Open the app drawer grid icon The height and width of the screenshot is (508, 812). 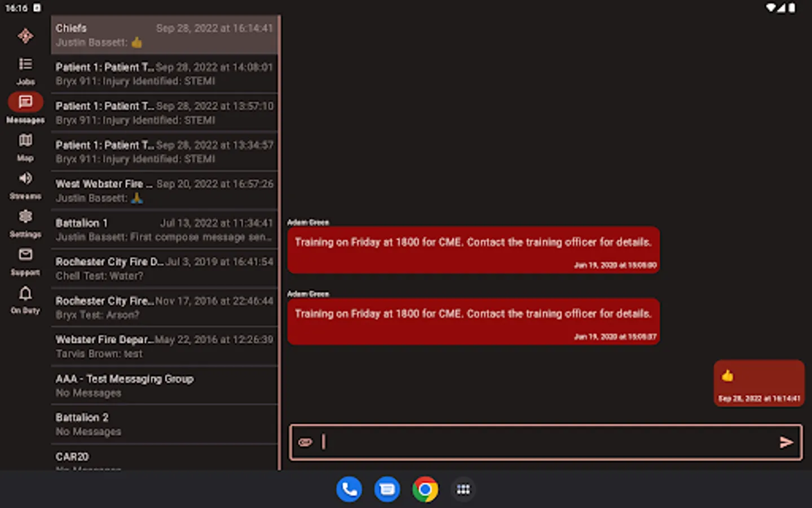pyautogui.click(x=463, y=489)
